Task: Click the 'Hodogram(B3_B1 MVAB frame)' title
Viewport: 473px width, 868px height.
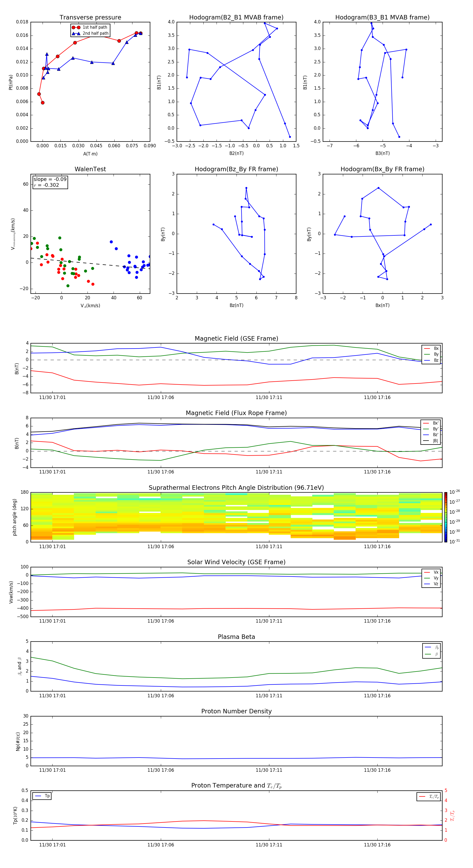Action: (x=382, y=18)
